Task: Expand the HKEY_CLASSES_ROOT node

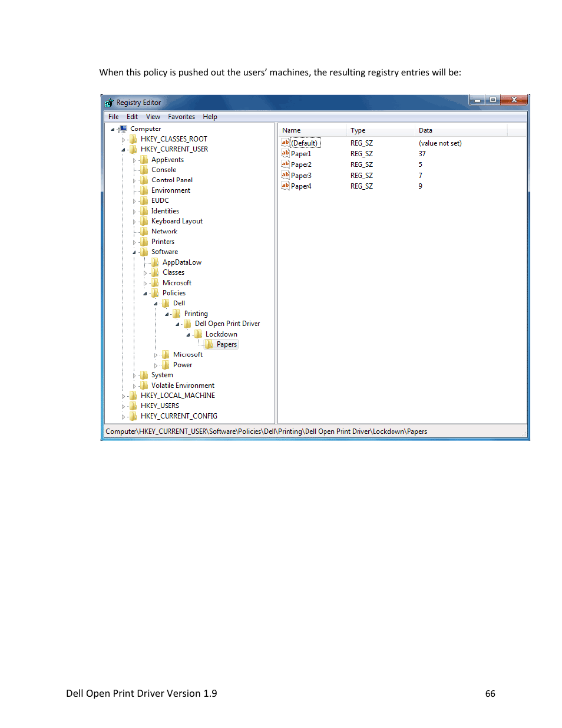Action: [123, 140]
